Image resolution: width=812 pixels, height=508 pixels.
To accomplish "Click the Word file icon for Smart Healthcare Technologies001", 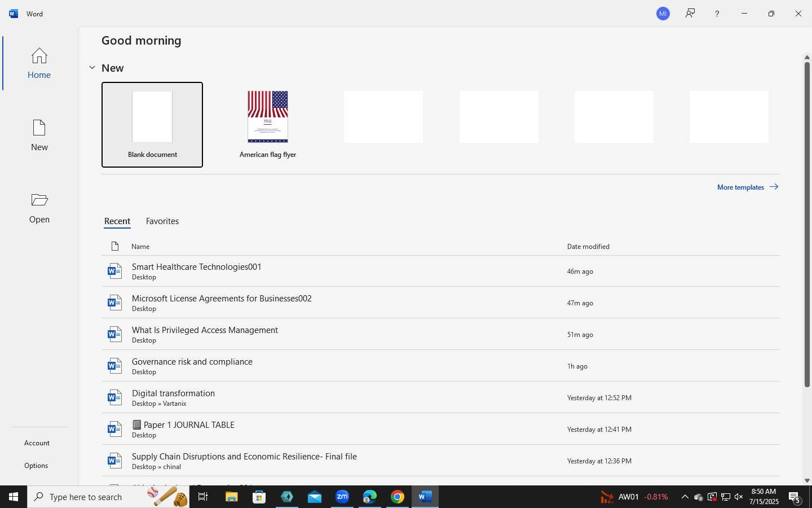I will point(114,271).
